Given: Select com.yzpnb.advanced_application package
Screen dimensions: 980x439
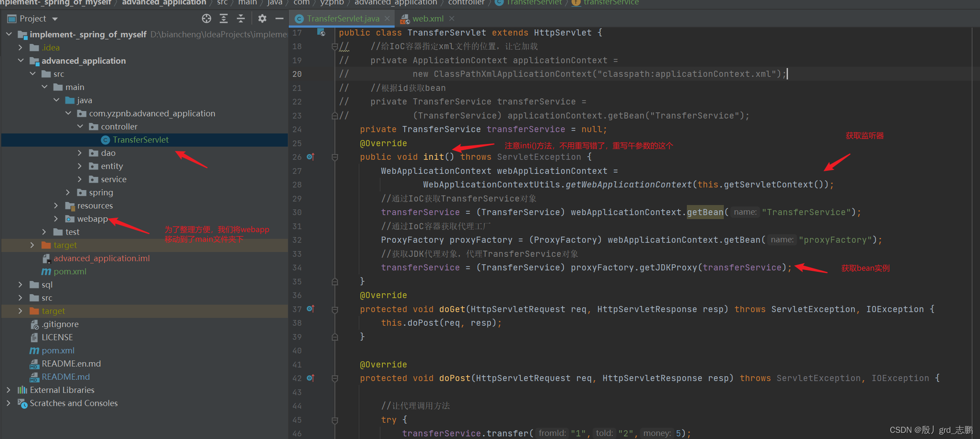Looking at the screenshot, I should pos(152,113).
